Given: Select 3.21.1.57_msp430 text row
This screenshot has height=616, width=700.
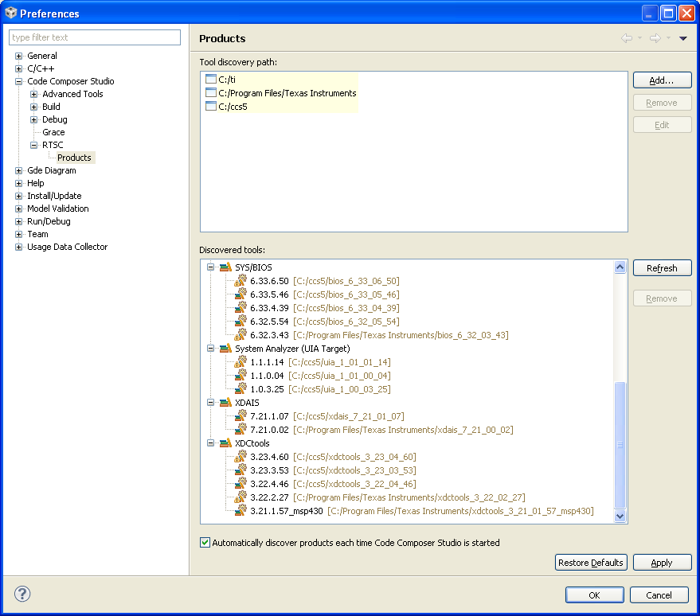Looking at the screenshot, I should 422,510.
